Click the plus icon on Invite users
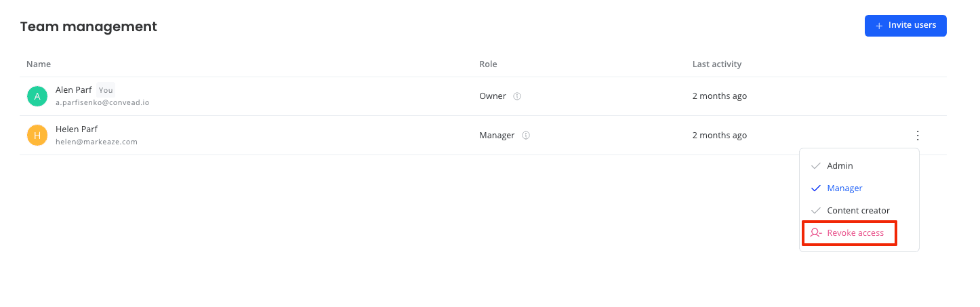The height and width of the screenshot is (307, 980). tap(879, 26)
